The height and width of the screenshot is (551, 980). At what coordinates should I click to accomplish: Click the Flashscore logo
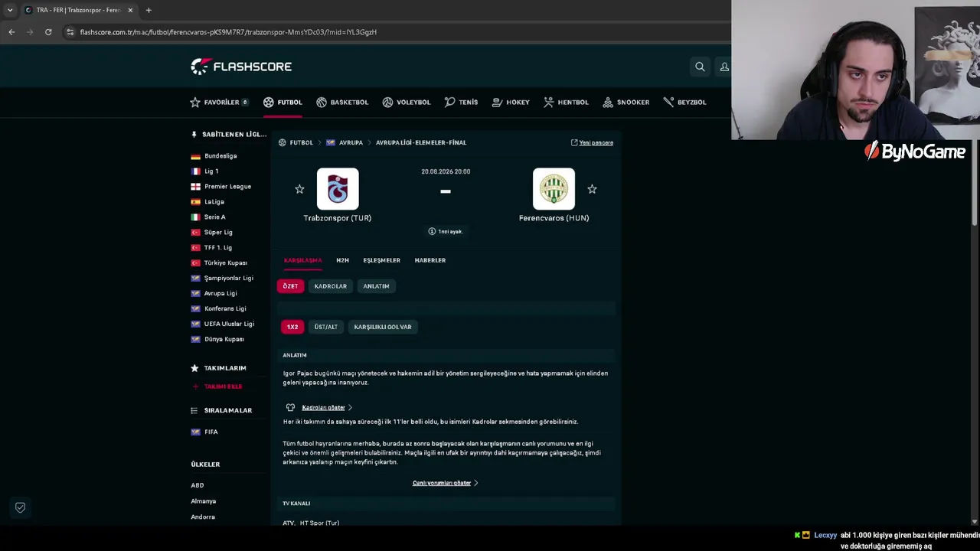(x=241, y=67)
